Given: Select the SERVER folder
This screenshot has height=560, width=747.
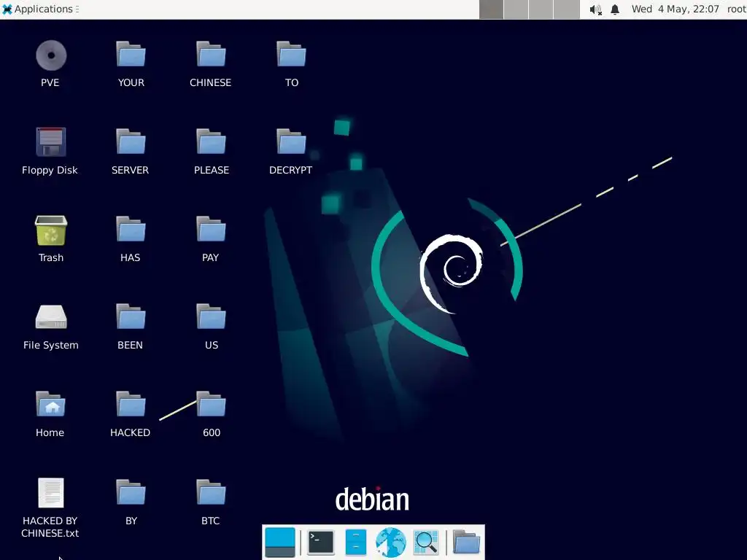Looking at the screenshot, I should (131, 141).
